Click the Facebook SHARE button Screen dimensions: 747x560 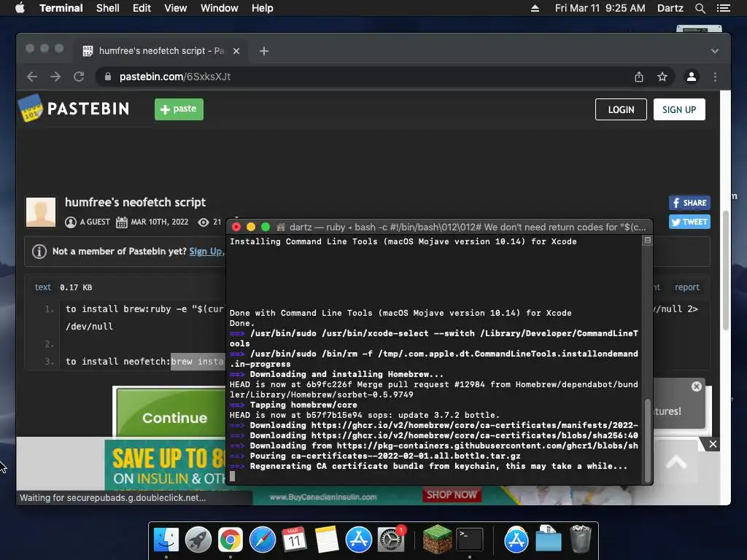689,203
